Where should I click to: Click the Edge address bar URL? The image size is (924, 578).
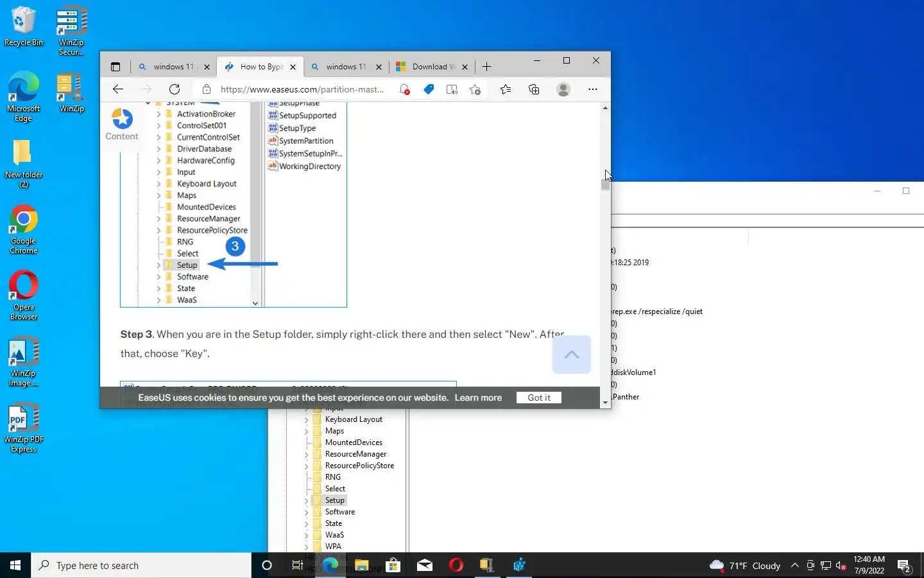[302, 89]
